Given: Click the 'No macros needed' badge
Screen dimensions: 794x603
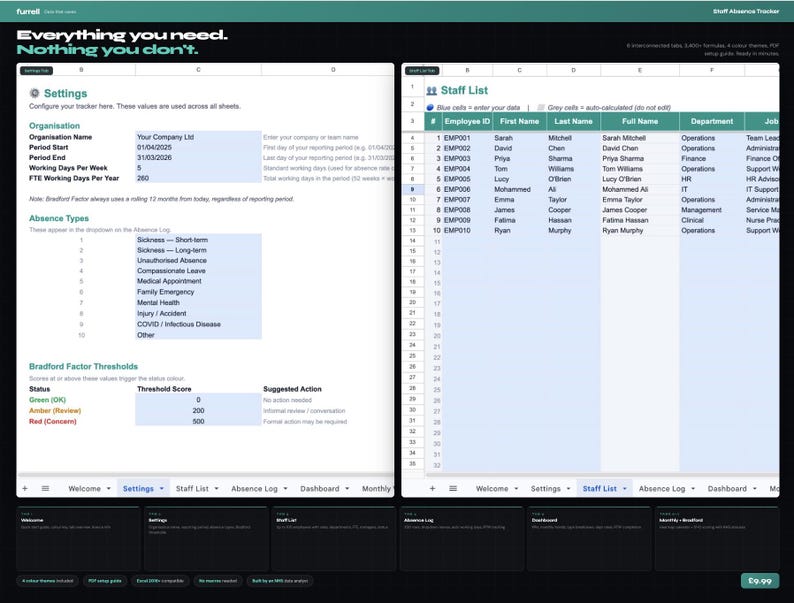Looking at the screenshot, I should pos(218,581).
